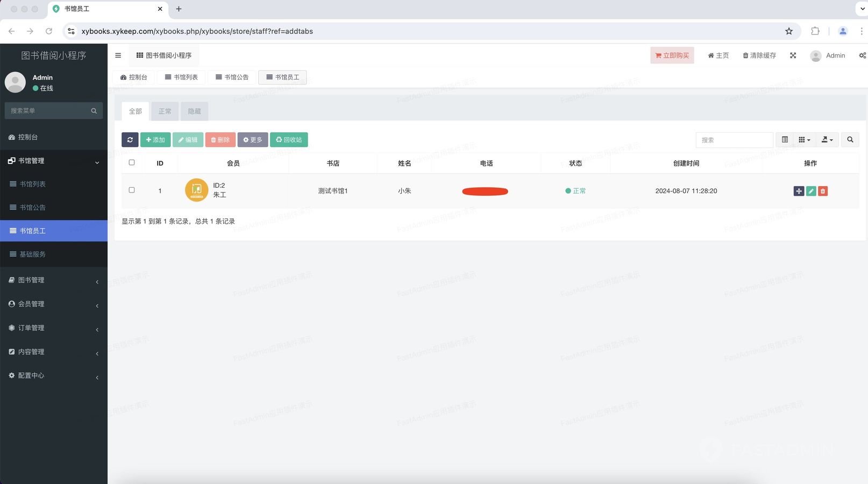This screenshot has width=868, height=484.
Task: Toggle the sidebar hamburger menu icon
Action: (x=118, y=55)
